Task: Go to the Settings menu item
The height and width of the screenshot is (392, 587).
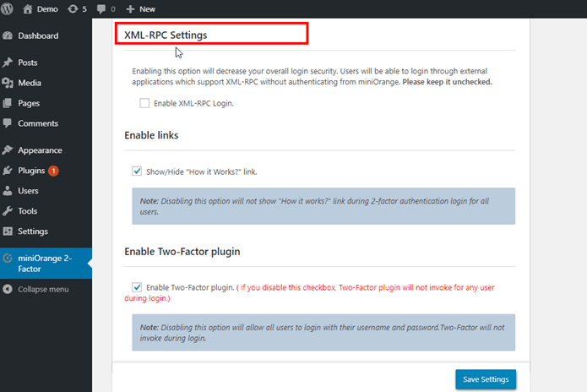Action: click(32, 231)
